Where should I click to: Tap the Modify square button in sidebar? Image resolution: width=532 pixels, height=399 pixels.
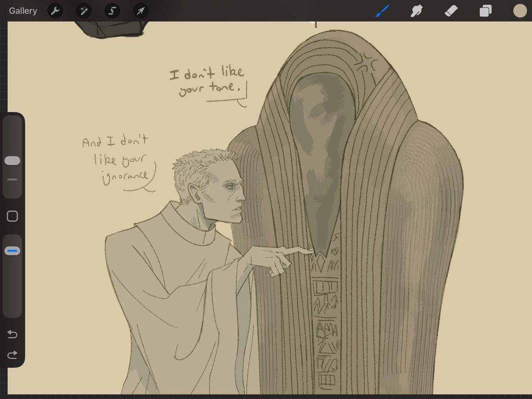tap(12, 216)
